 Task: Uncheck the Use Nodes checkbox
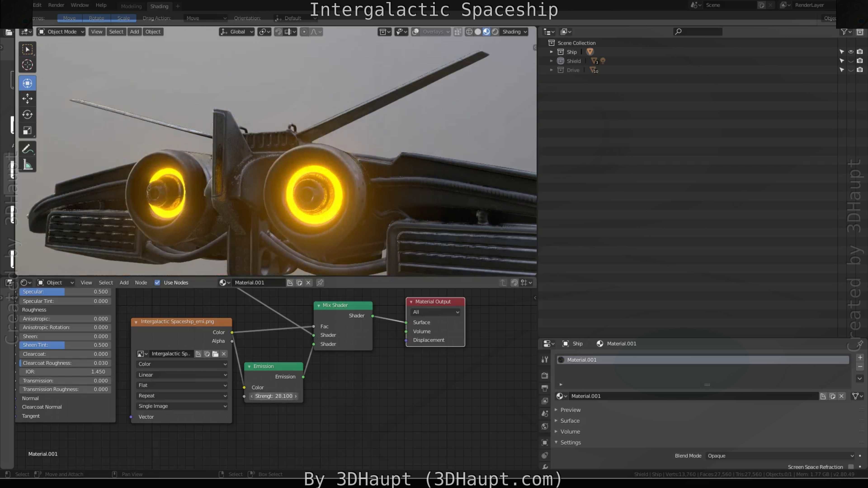tap(157, 283)
